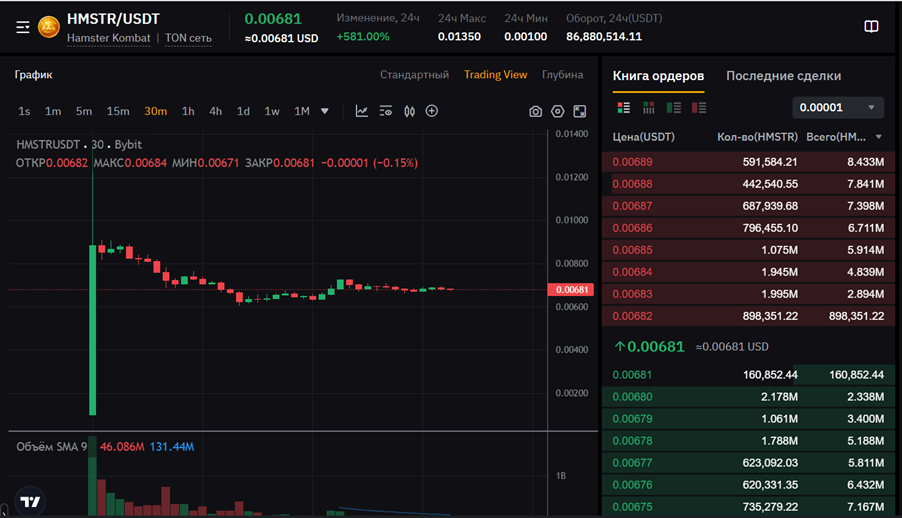Select the 15m timeframe
Viewport: 902px width, 518px height.
coord(118,111)
